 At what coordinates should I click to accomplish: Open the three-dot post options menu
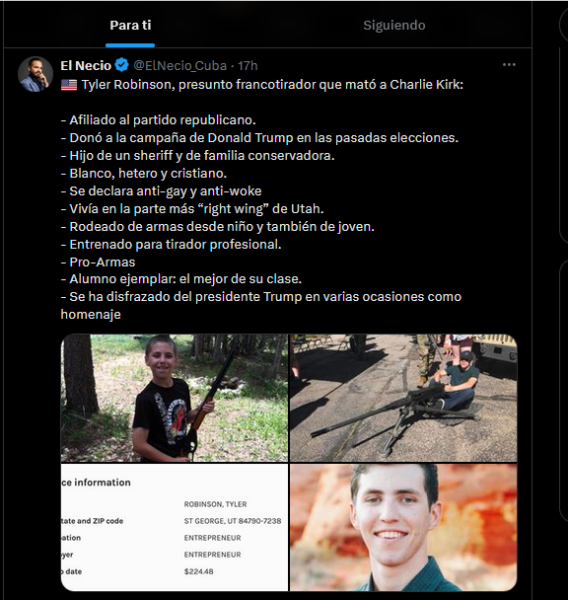[x=509, y=65]
